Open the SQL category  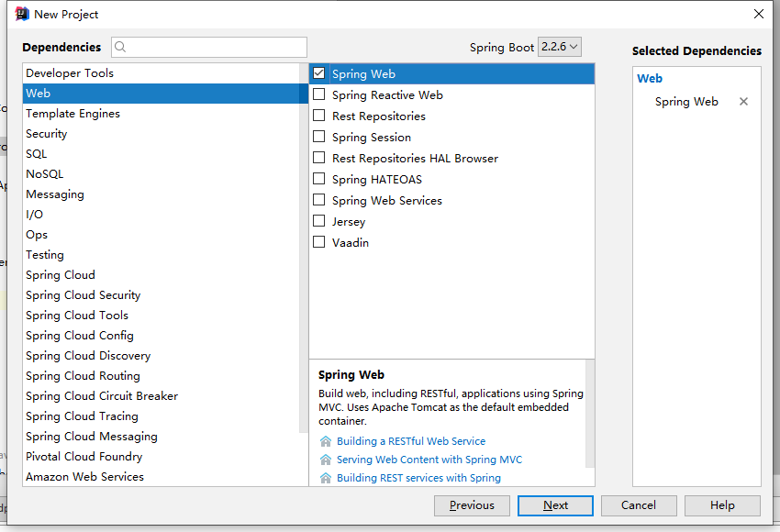(x=162, y=153)
